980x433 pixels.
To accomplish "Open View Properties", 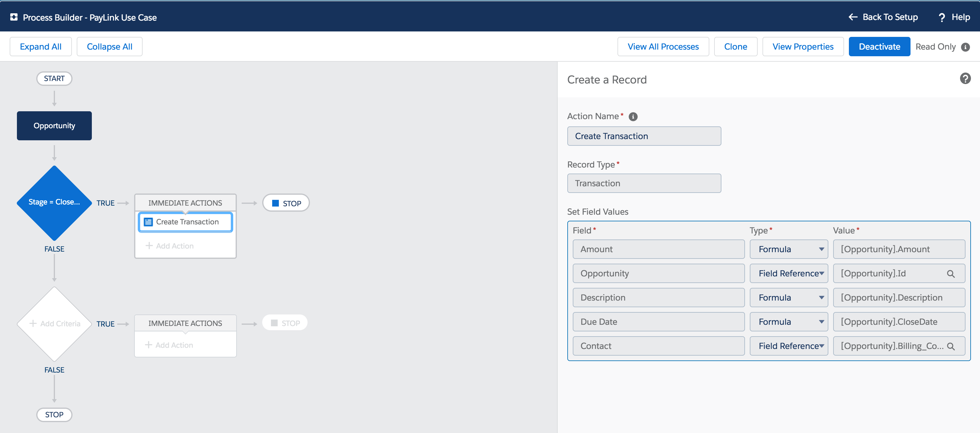I will click(x=803, y=47).
